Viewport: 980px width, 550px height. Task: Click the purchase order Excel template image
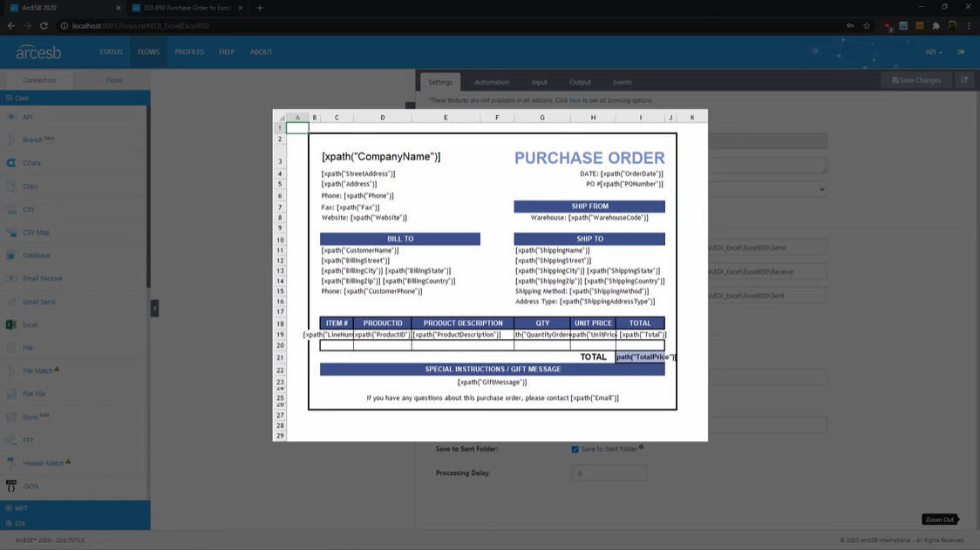(491, 275)
